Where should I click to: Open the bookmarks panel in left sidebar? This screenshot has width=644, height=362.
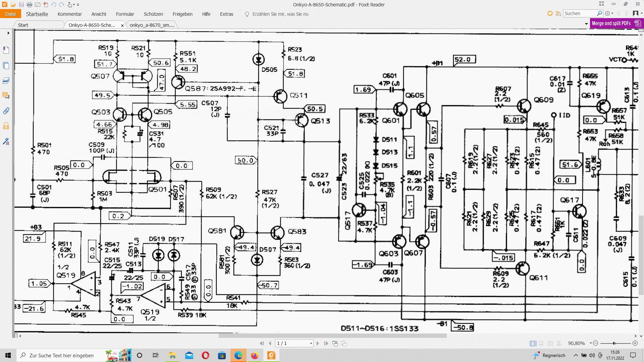pyautogui.click(x=6, y=50)
